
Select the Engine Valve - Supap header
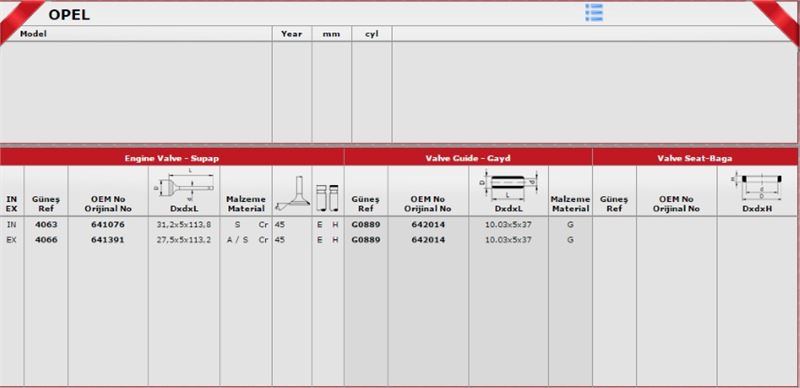pos(171,158)
